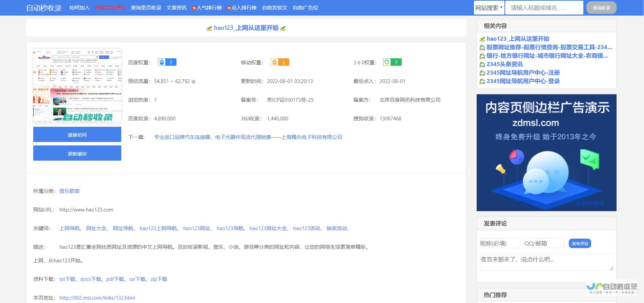This screenshot has height=303, width=644.
Task: Click the Baidu index count 4,890,000
Action: pyautogui.click(x=165, y=119)
